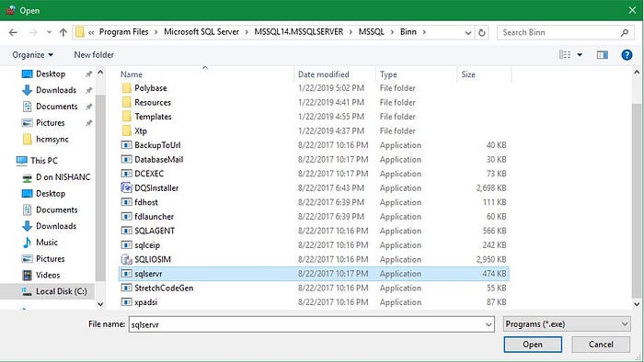Go up one folder level arrow
Image resolution: width=644 pixels, height=362 pixels.
(x=63, y=32)
